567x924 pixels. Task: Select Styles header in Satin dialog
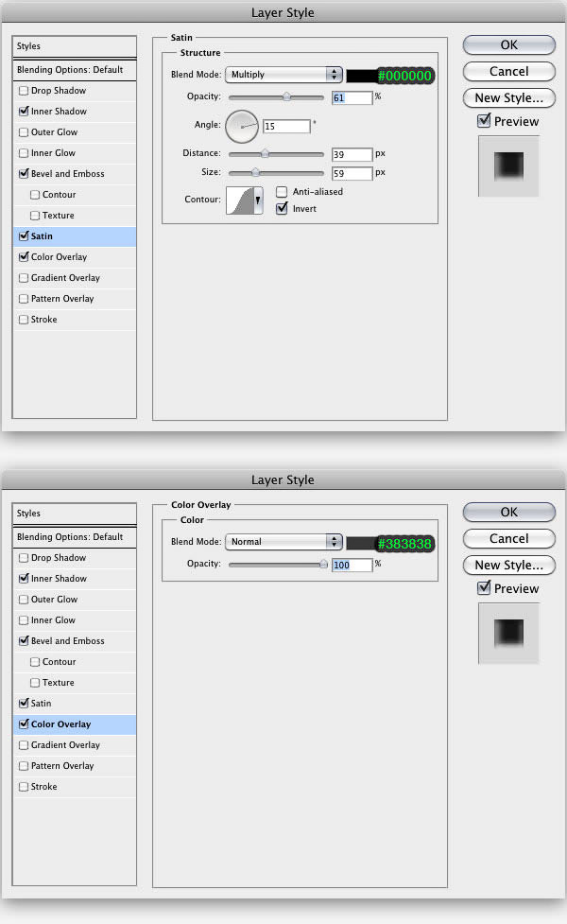click(75, 46)
